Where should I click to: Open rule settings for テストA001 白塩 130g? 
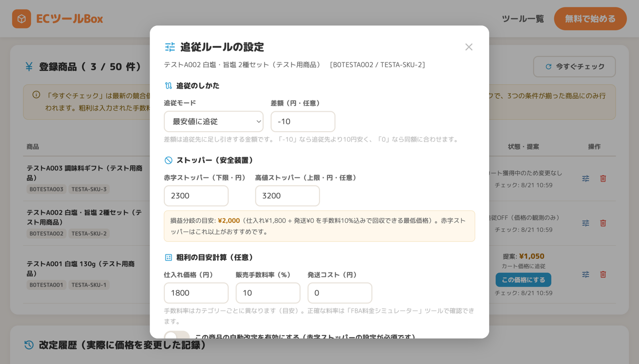586,274
